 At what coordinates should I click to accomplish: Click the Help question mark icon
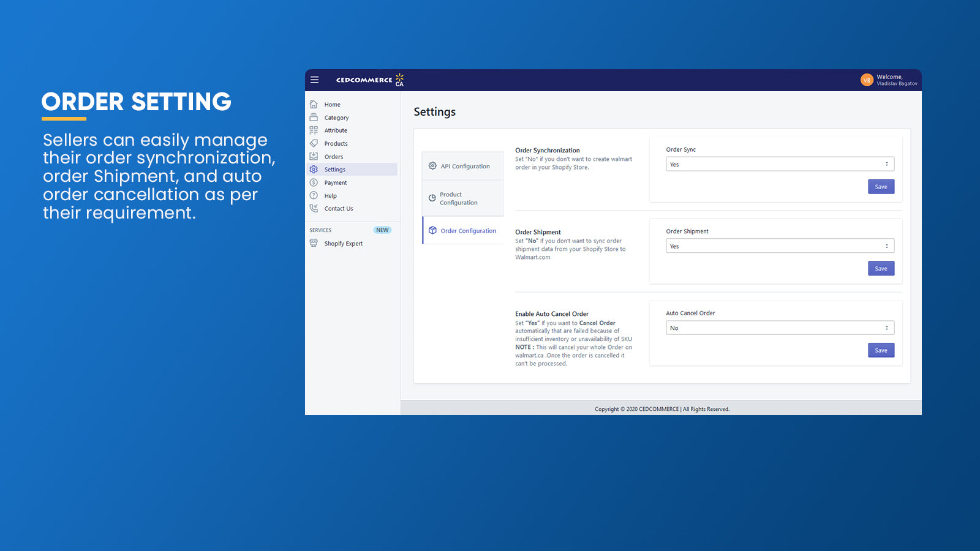(314, 196)
